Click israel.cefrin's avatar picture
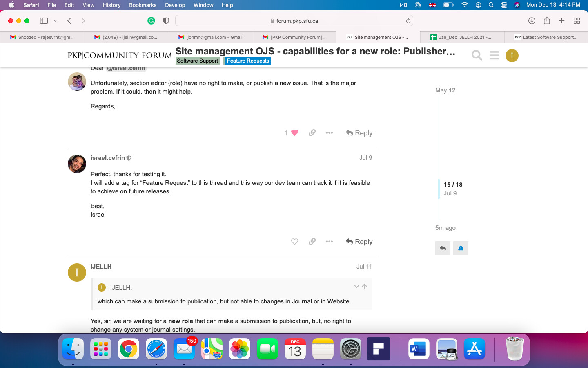This screenshot has height=368, width=588. click(77, 164)
